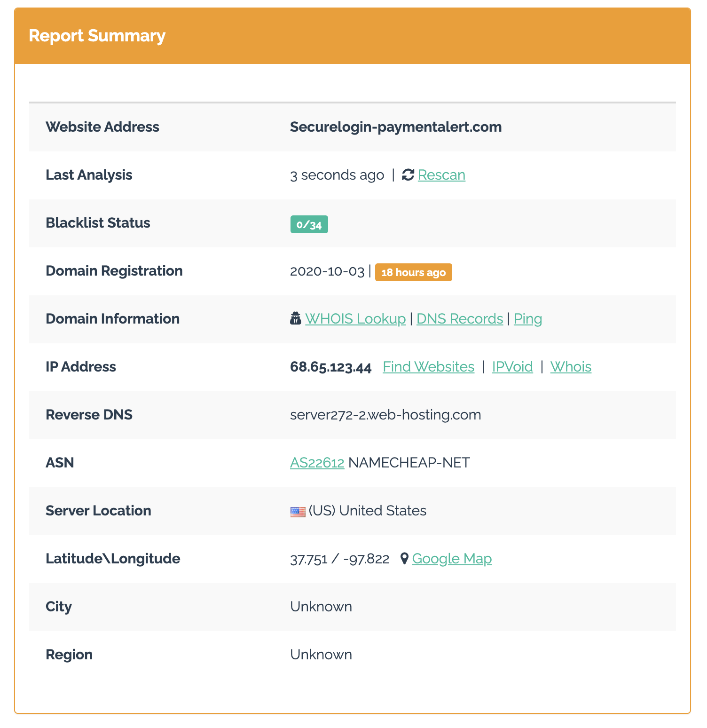Click the 2020-10-03 registration date
This screenshot has width=707, height=728.
[x=327, y=271]
